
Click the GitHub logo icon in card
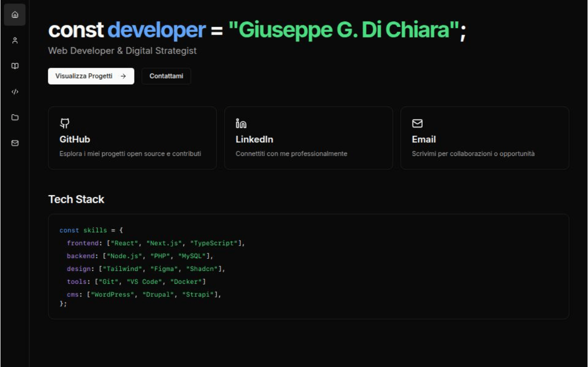pos(64,123)
